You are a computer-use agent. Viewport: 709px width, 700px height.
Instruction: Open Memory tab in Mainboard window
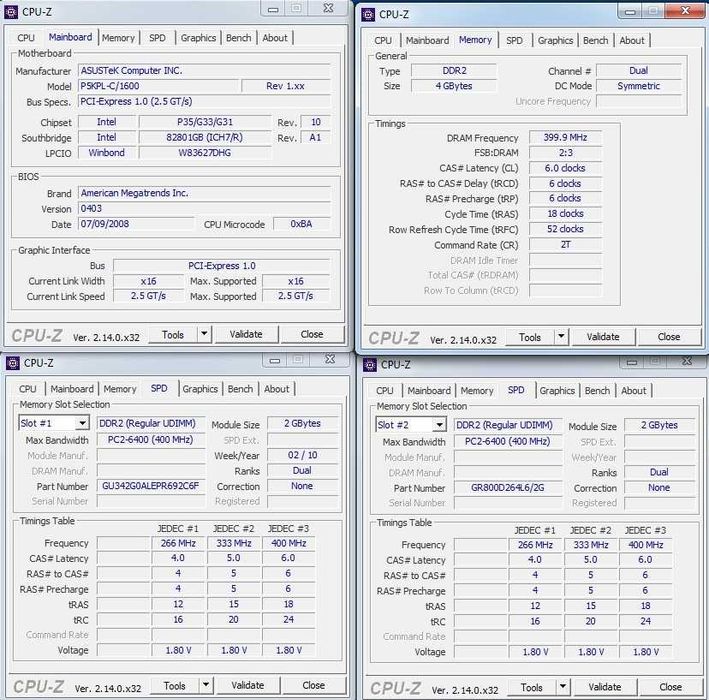(x=118, y=38)
